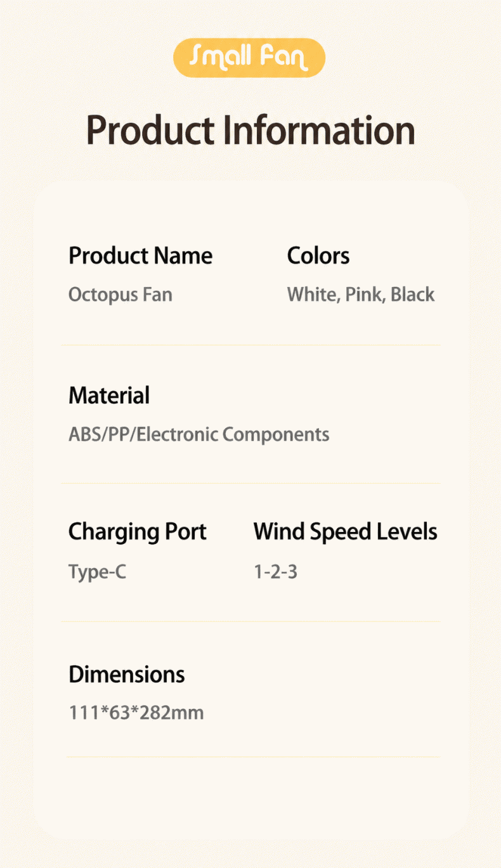The image size is (501, 868).
Task: Click the word Black in colors list
Action: (x=413, y=295)
